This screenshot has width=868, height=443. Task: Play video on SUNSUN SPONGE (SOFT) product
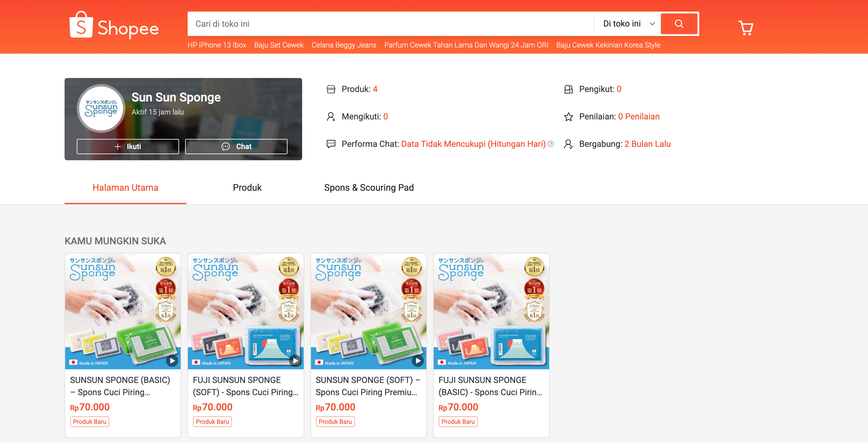(x=418, y=360)
